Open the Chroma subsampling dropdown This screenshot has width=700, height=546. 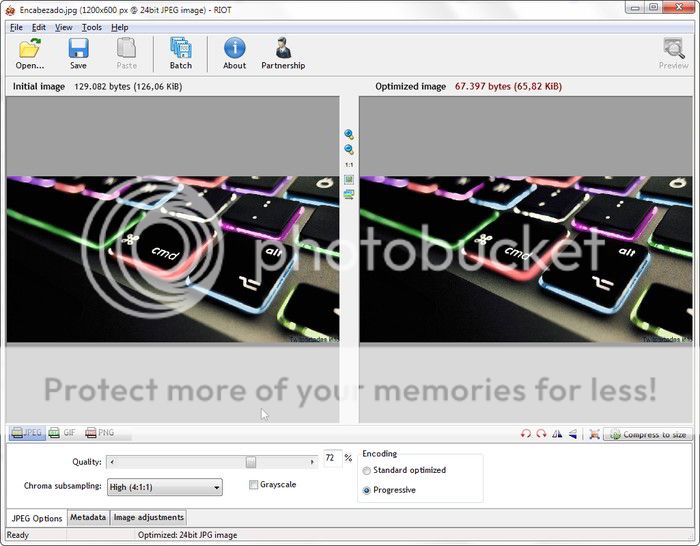(165, 487)
